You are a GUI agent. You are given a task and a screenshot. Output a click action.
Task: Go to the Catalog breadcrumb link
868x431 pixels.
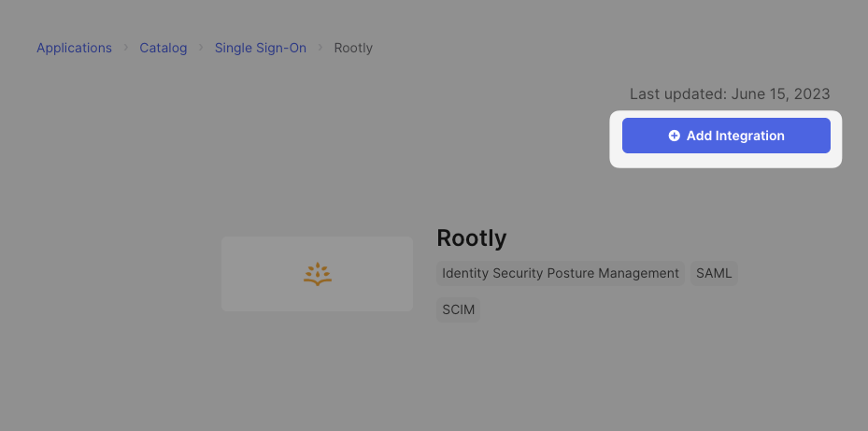pyautogui.click(x=164, y=49)
